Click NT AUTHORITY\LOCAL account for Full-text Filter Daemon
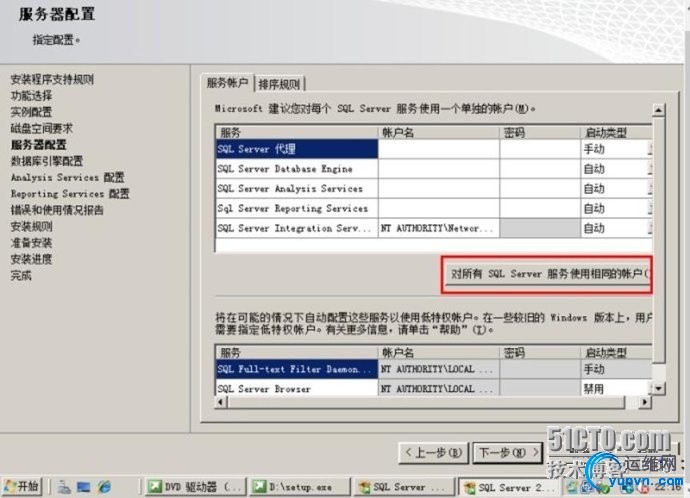 tap(439, 369)
